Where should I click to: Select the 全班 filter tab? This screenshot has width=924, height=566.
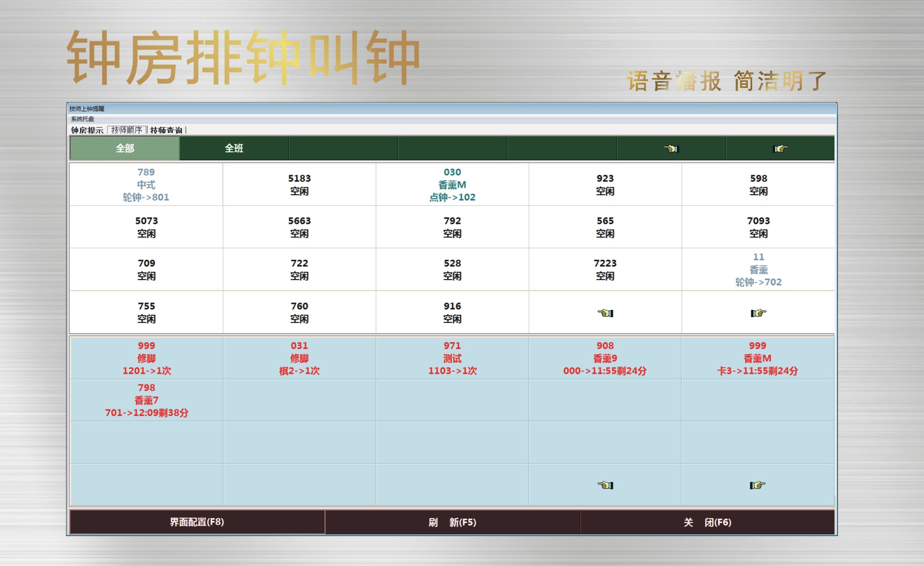pyautogui.click(x=234, y=148)
